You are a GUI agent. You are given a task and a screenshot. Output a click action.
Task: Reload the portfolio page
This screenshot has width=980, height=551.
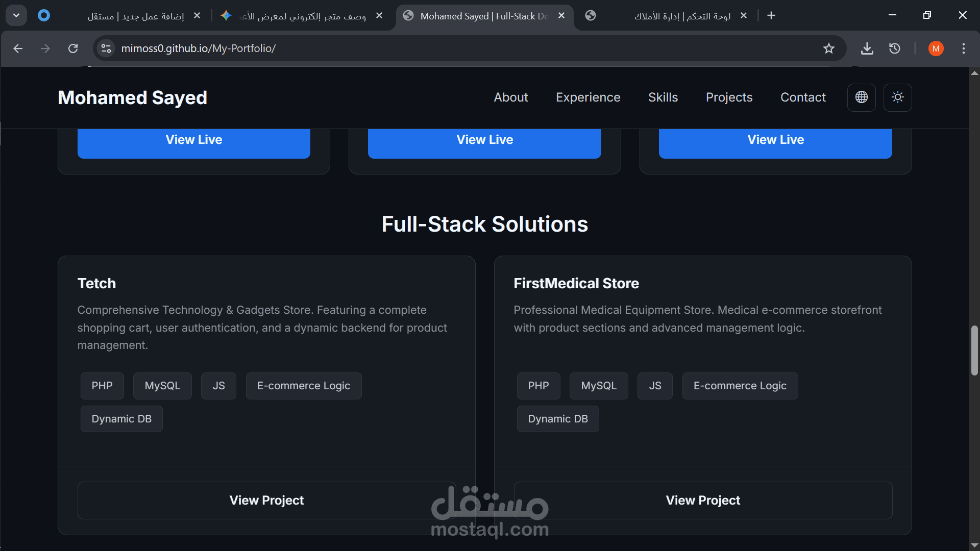click(73, 48)
